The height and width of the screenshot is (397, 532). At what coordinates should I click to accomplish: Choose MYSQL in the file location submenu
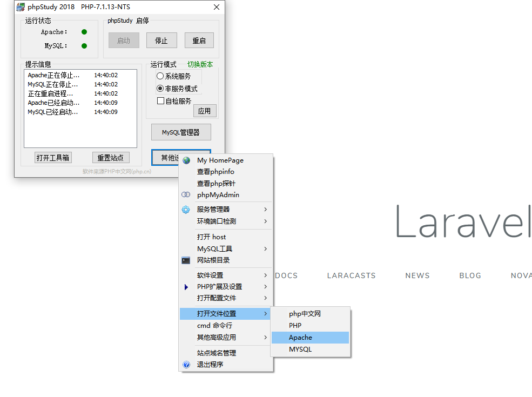[x=310, y=349]
